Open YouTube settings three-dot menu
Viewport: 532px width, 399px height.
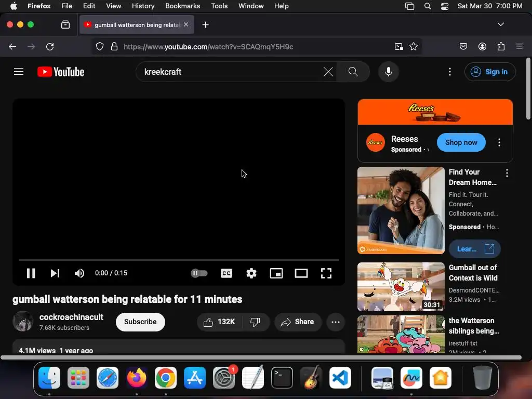(450, 72)
